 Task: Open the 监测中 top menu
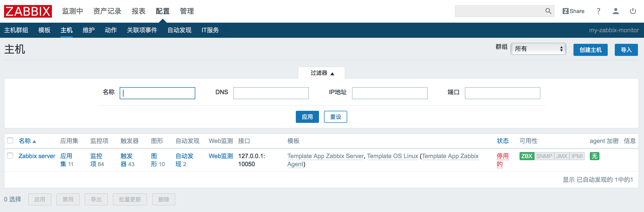click(73, 11)
